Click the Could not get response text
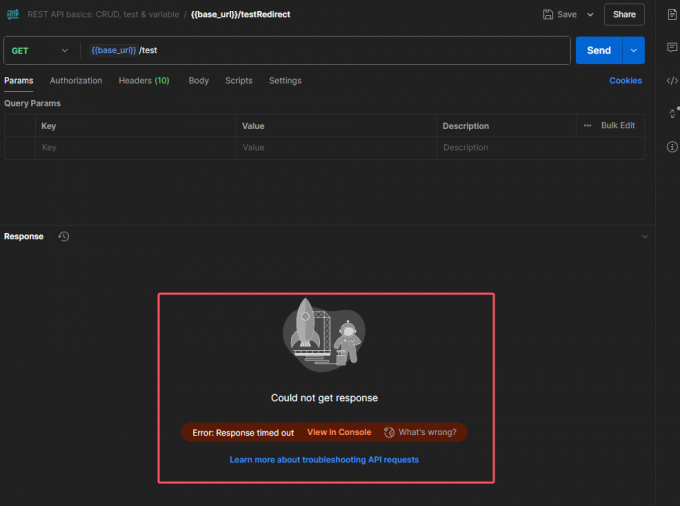This screenshot has width=680, height=506. (x=324, y=398)
